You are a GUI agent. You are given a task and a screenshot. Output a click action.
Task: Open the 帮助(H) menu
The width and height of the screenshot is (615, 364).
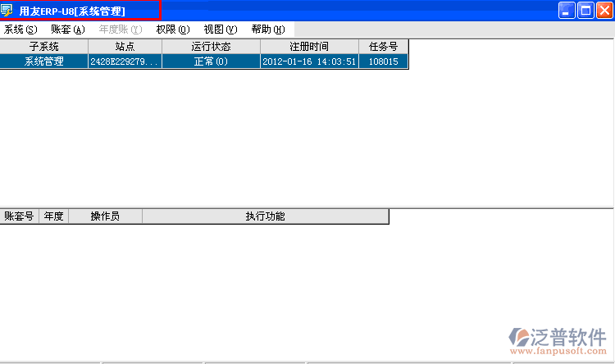coord(268,30)
